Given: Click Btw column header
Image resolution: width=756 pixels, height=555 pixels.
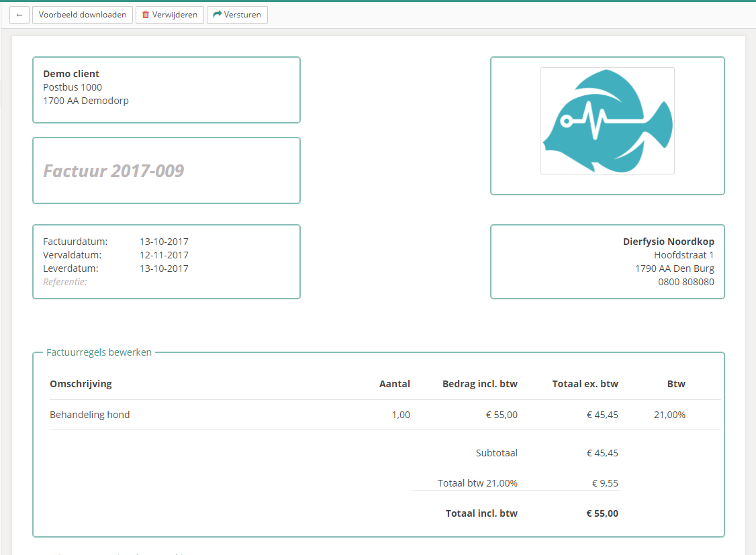Looking at the screenshot, I should coord(676,384).
